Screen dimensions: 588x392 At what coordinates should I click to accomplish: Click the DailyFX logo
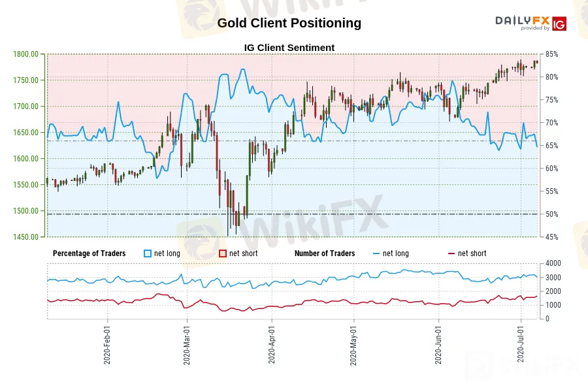pos(521,22)
